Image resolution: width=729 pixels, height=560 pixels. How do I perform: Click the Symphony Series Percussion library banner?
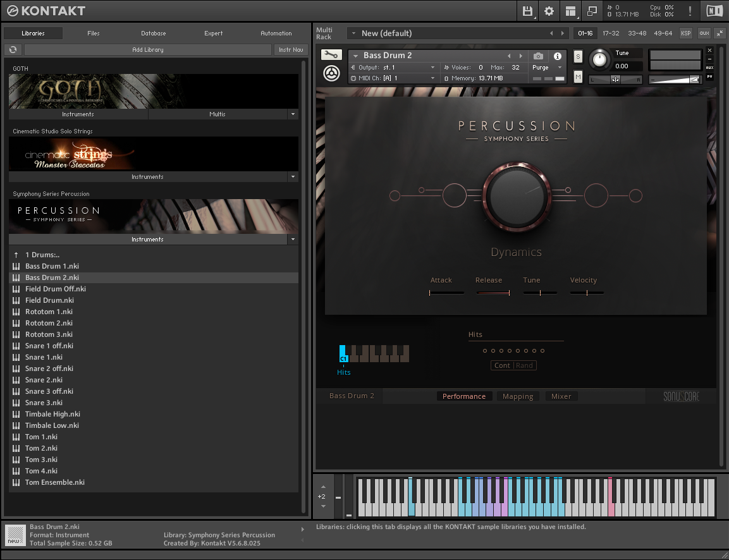[x=154, y=216]
